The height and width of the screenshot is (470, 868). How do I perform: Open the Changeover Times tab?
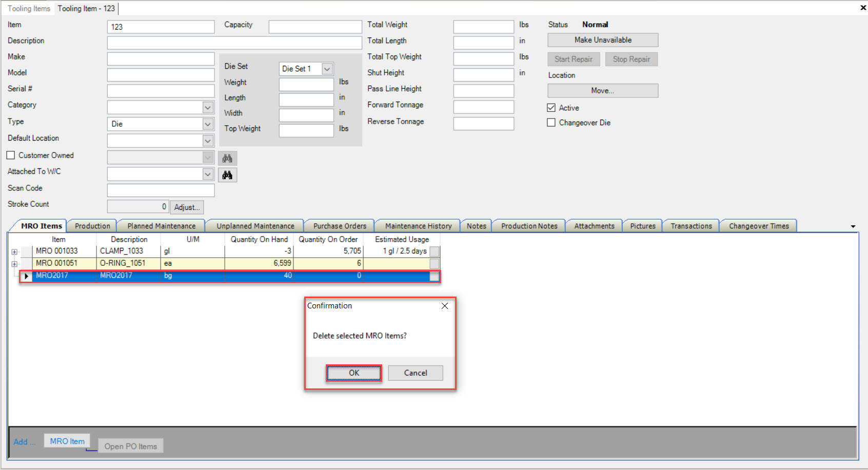[759, 226]
